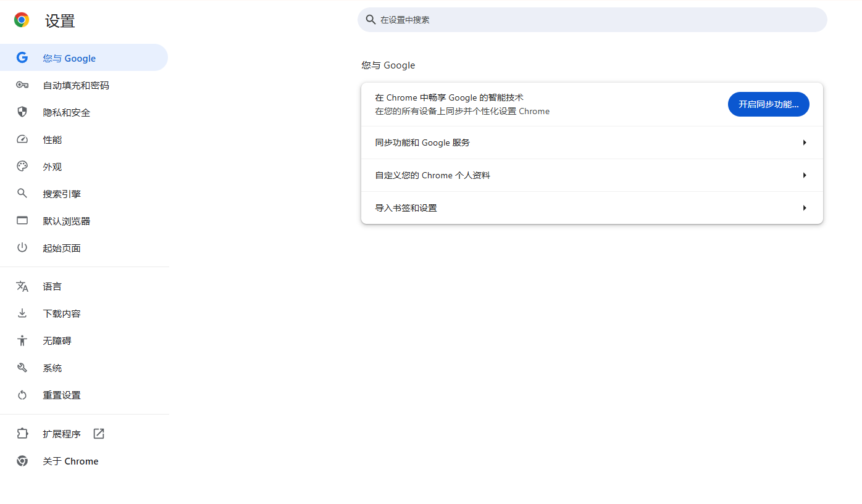
Task: Select 搜索引擎 in the sidebar
Action: [x=84, y=194]
